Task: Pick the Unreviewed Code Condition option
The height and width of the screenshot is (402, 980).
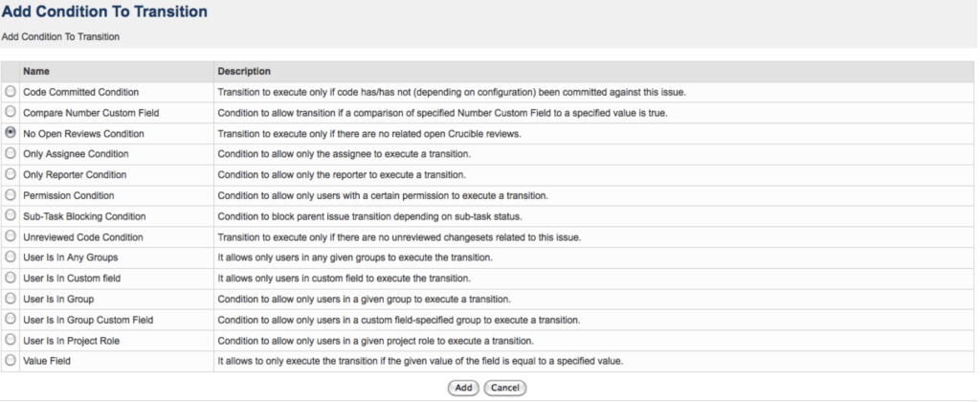Action: (x=11, y=236)
